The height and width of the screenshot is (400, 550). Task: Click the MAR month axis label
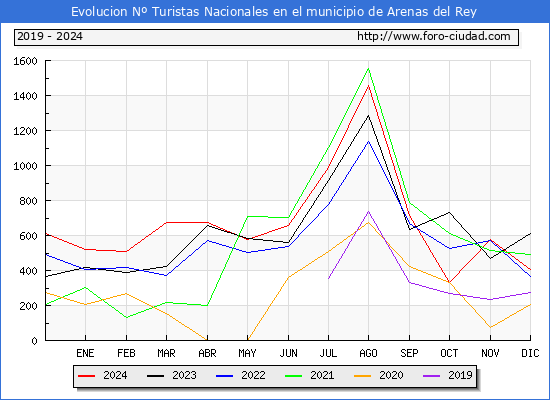coord(166,353)
